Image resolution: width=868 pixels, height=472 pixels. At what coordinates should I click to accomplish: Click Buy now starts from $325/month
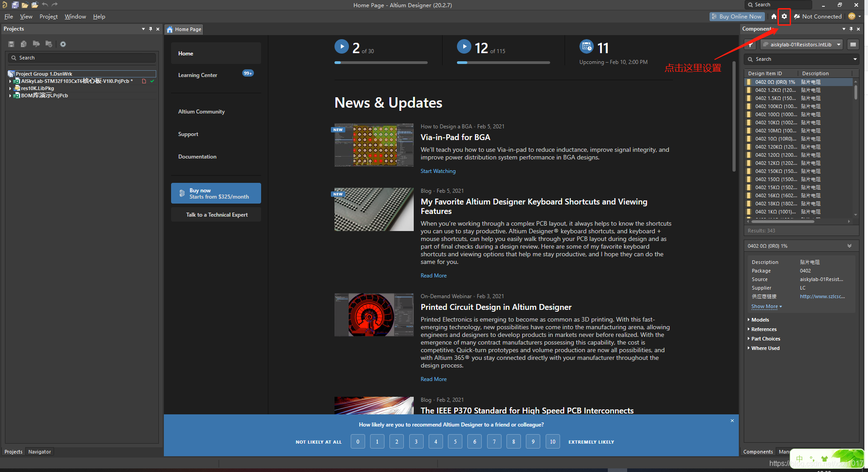click(216, 193)
